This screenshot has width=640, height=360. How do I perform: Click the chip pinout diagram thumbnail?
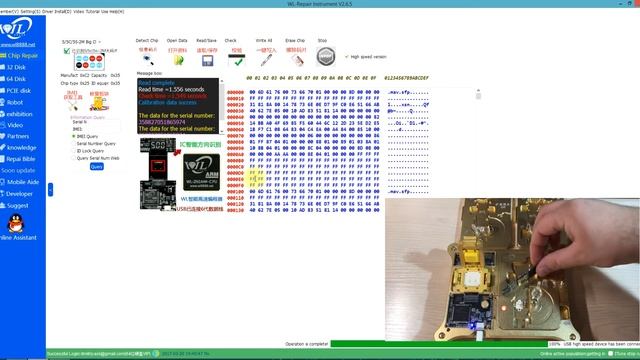coord(89,62)
